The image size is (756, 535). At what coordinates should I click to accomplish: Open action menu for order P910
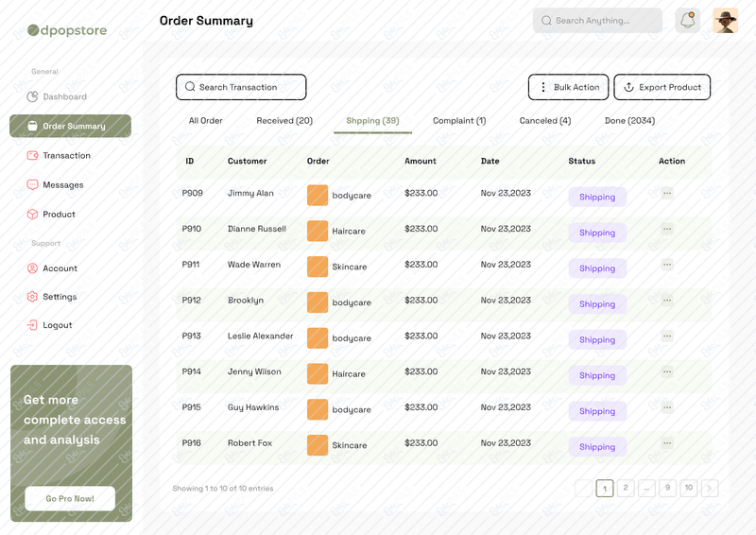pyautogui.click(x=667, y=229)
